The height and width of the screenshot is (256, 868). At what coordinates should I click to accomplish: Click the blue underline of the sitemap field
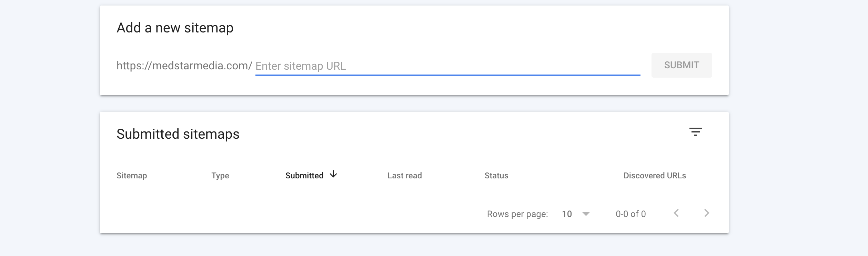[x=448, y=75]
